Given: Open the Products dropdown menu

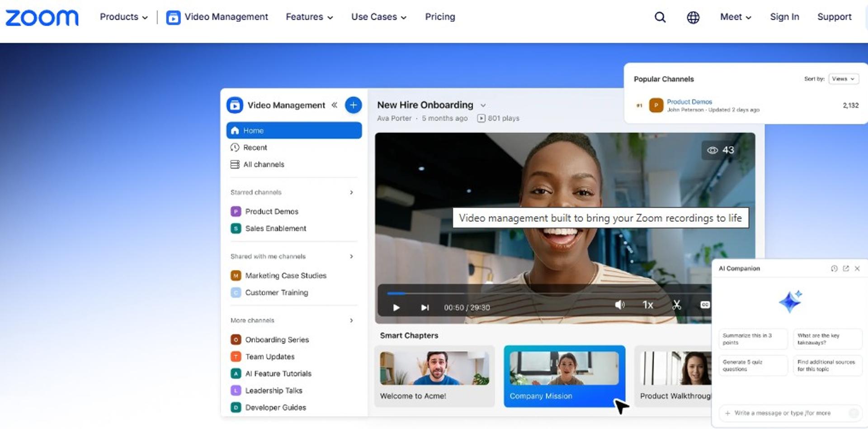Looking at the screenshot, I should tap(124, 17).
